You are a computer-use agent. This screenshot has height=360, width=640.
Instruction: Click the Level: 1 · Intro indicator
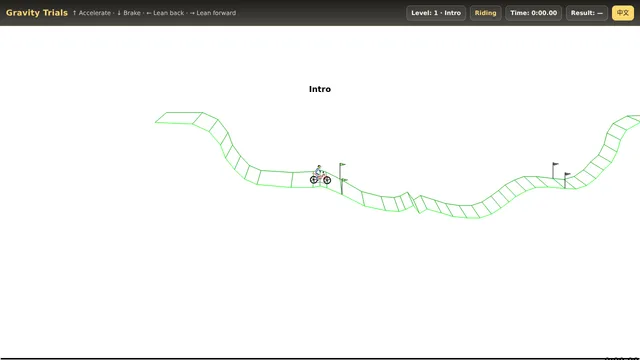pos(436,13)
